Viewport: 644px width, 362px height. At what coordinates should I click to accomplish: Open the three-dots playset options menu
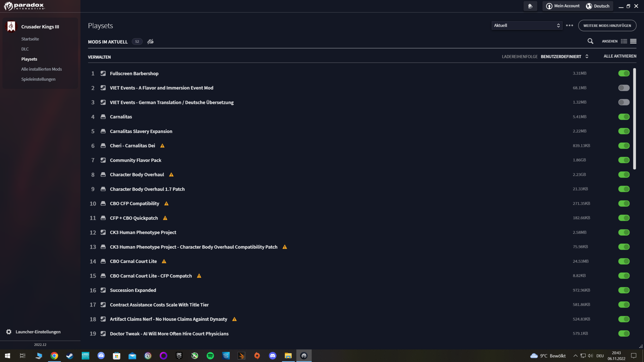[570, 25]
